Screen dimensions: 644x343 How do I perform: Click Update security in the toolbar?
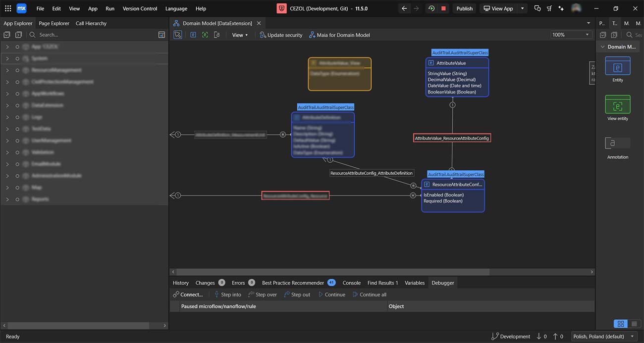[x=281, y=35]
